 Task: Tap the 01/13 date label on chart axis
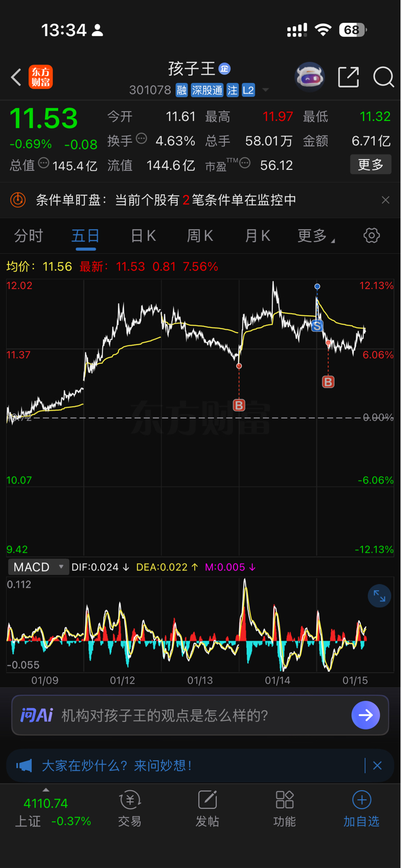pos(200,681)
